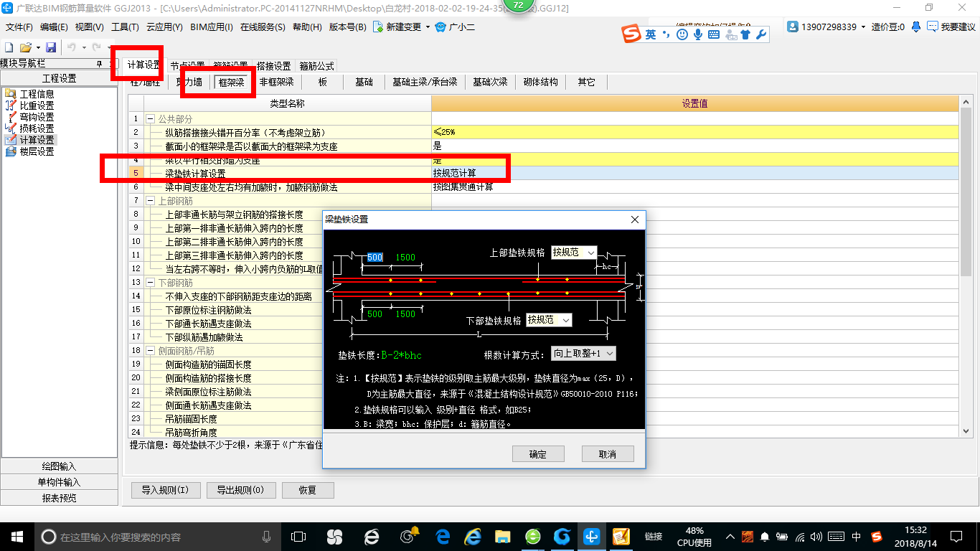Click Windows Start button
This screenshot has width=980, height=551.
16,536
